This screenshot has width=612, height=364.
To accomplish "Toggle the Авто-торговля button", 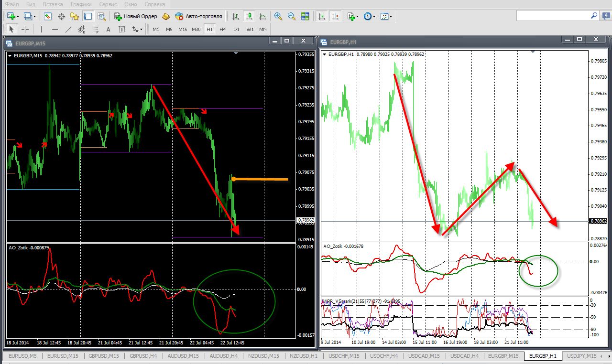I will (x=199, y=16).
